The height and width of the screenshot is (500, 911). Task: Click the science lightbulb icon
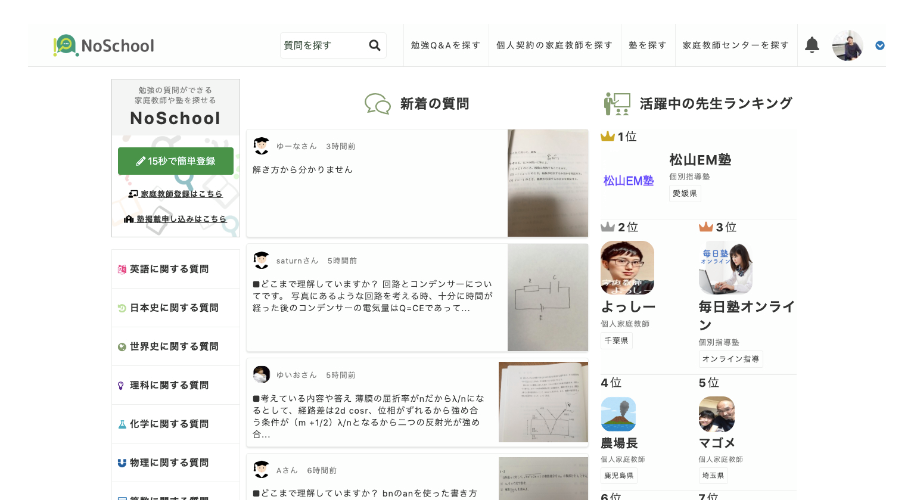pos(121,386)
